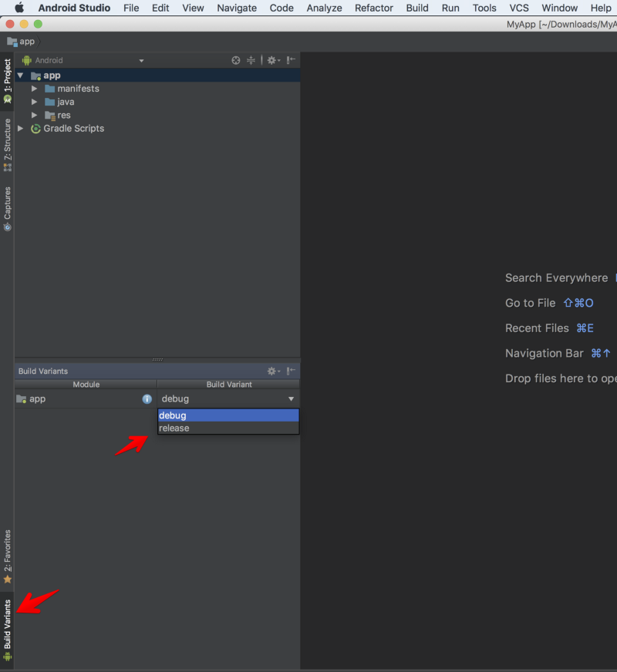Open the Captures tool window tab
This screenshot has width=617, height=672.
pos(7,209)
